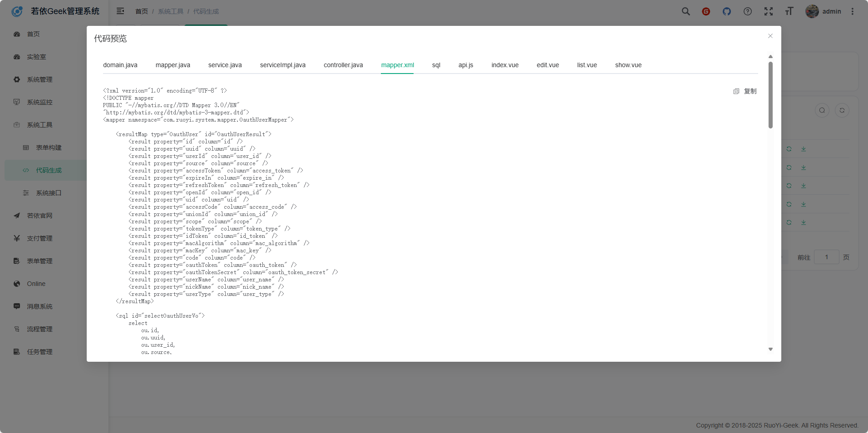Image resolution: width=868 pixels, height=433 pixels.
Task: Close the 代码预览 dialog
Action: (770, 36)
